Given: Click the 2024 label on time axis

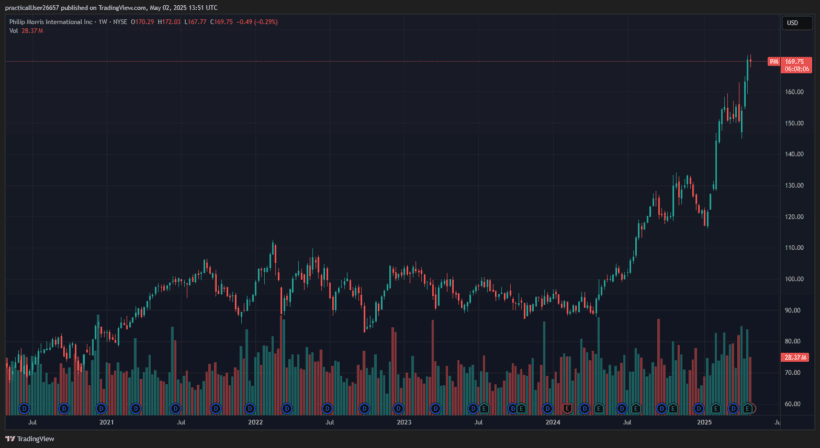Looking at the screenshot, I should pyautogui.click(x=553, y=423).
